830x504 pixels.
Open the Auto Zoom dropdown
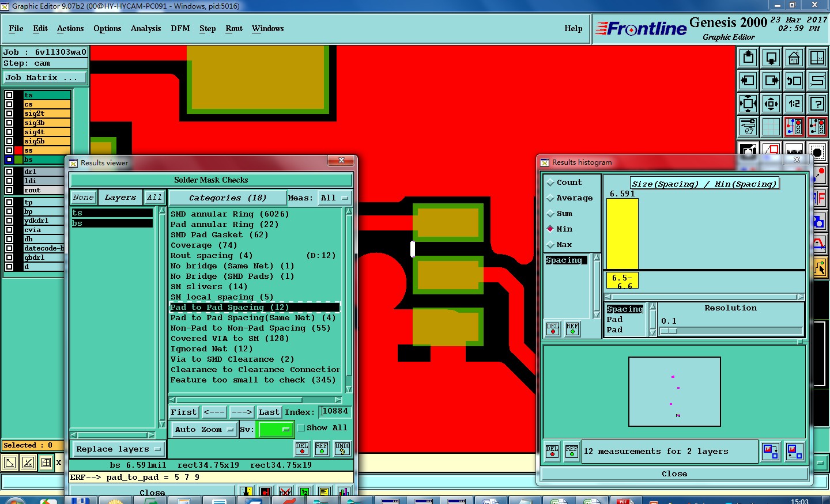(x=204, y=430)
